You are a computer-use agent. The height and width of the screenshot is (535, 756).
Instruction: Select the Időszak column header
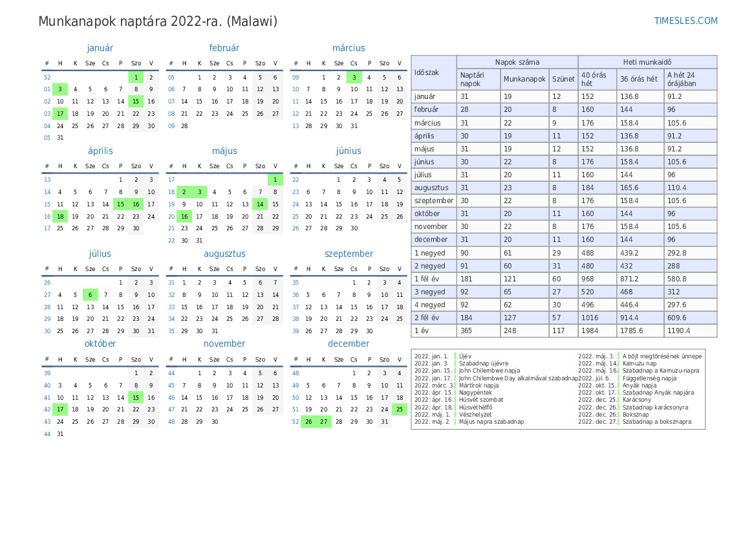pyautogui.click(x=427, y=72)
